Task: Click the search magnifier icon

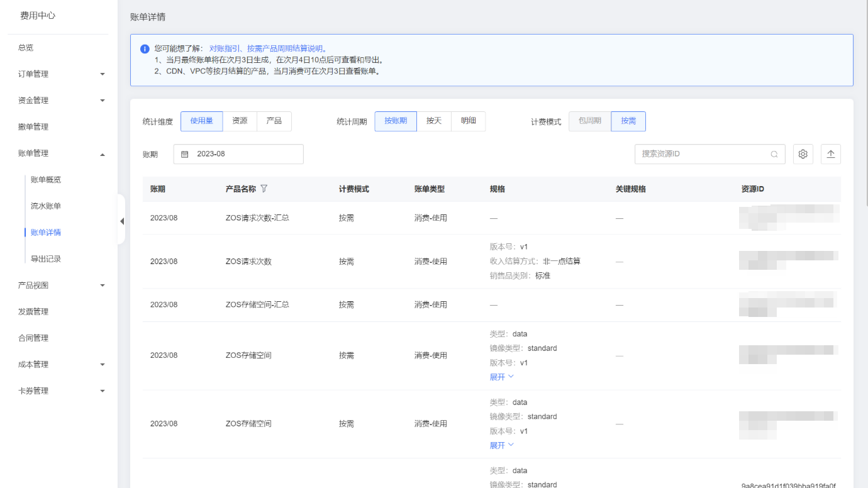Action: 774,154
